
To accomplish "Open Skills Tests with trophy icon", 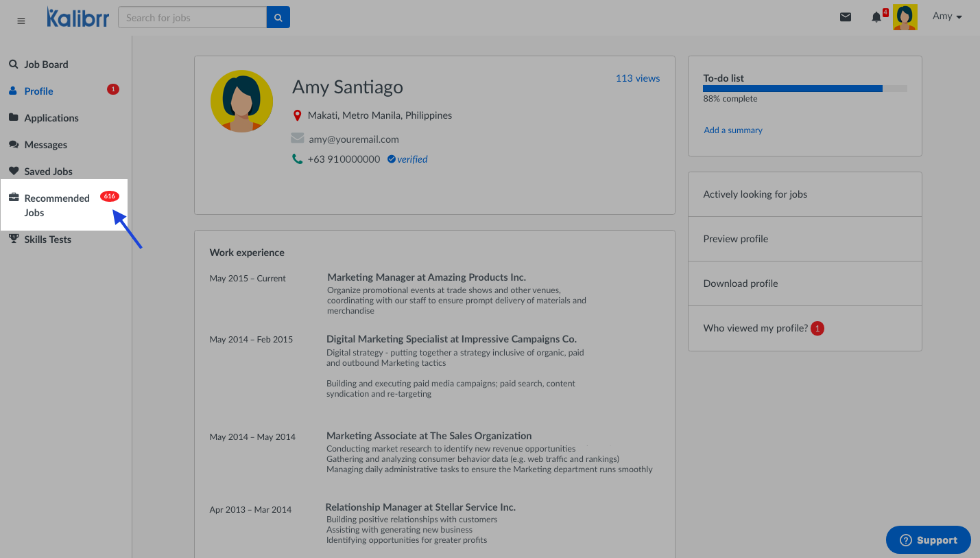I will [47, 240].
